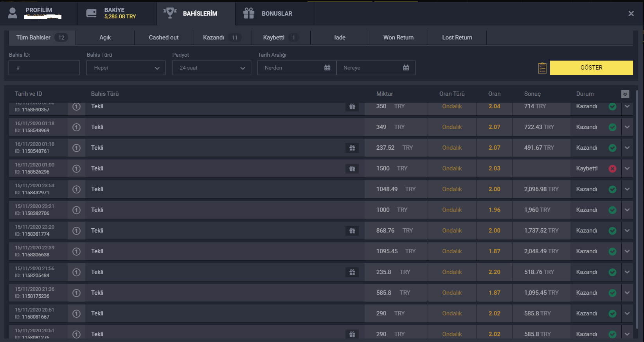Expand bet ID 1158205484 details
The width and height of the screenshot is (644, 342).
point(627,272)
